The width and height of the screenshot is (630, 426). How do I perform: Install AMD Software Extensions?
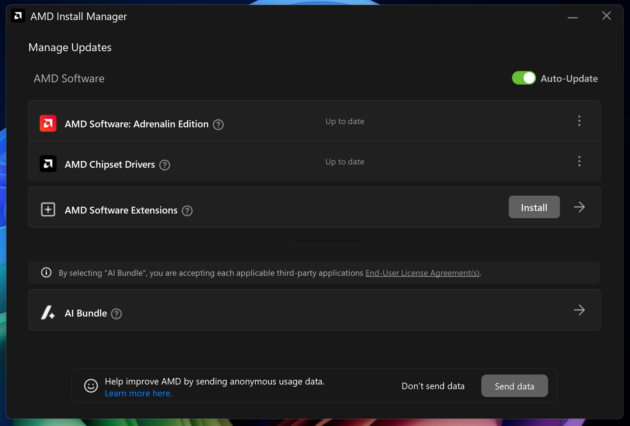coord(534,207)
